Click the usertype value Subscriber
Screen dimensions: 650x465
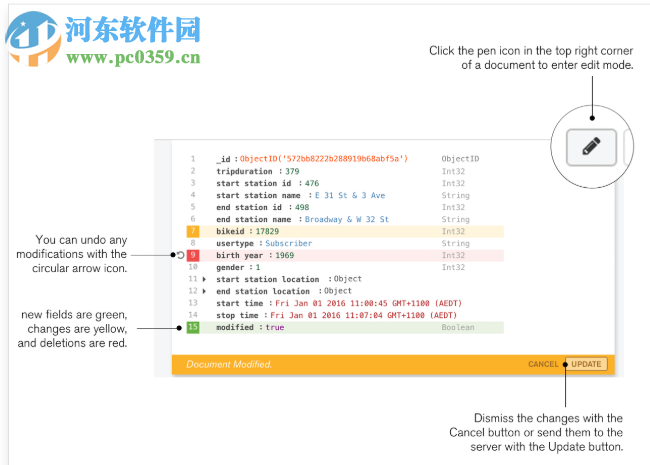coord(289,243)
